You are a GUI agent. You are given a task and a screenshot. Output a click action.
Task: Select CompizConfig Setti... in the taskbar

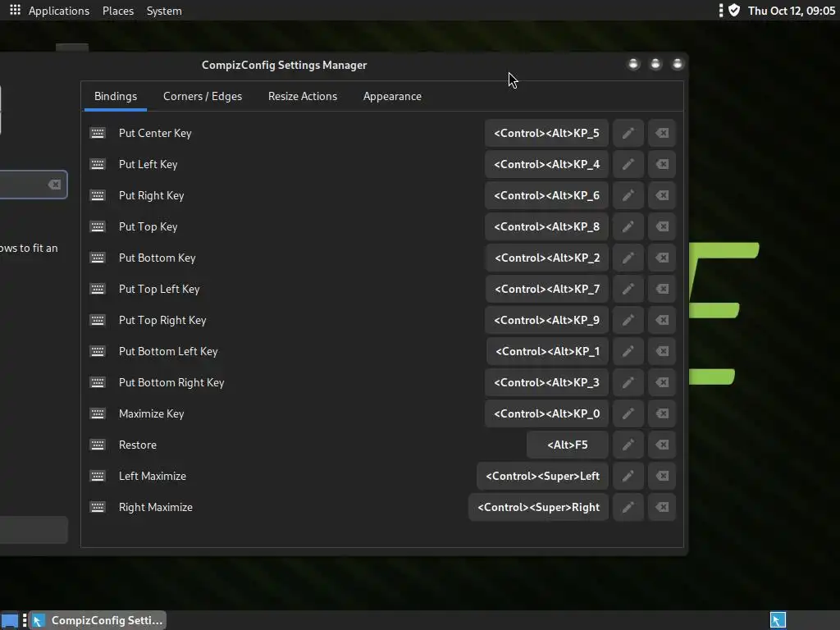click(98, 620)
